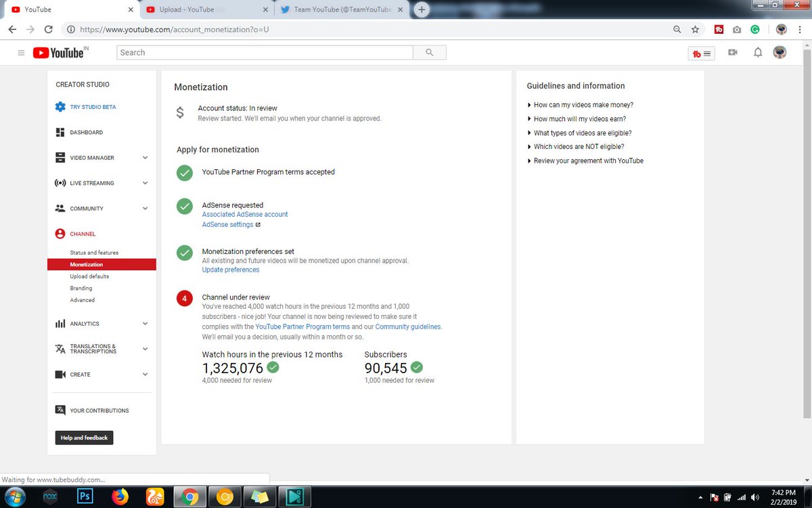This screenshot has height=508, width=812.
Task: Open the Windows Start menu
Action: pos(14,496)
